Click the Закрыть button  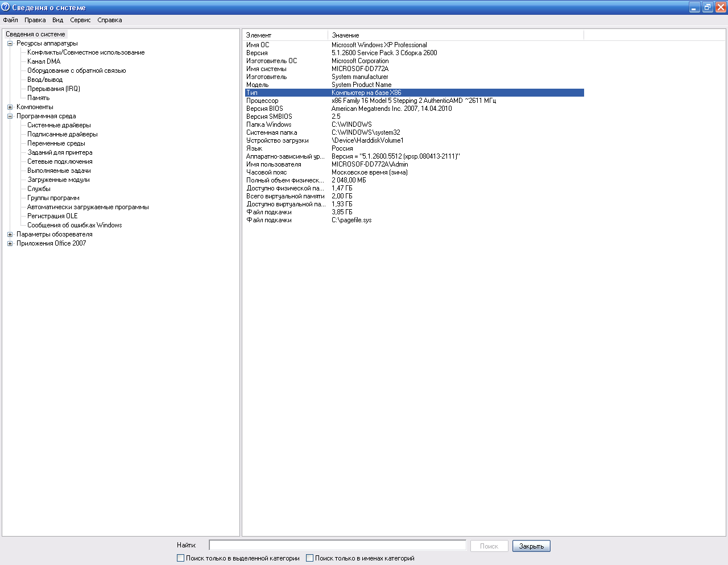pyautogui.click(x=531, y=546)
